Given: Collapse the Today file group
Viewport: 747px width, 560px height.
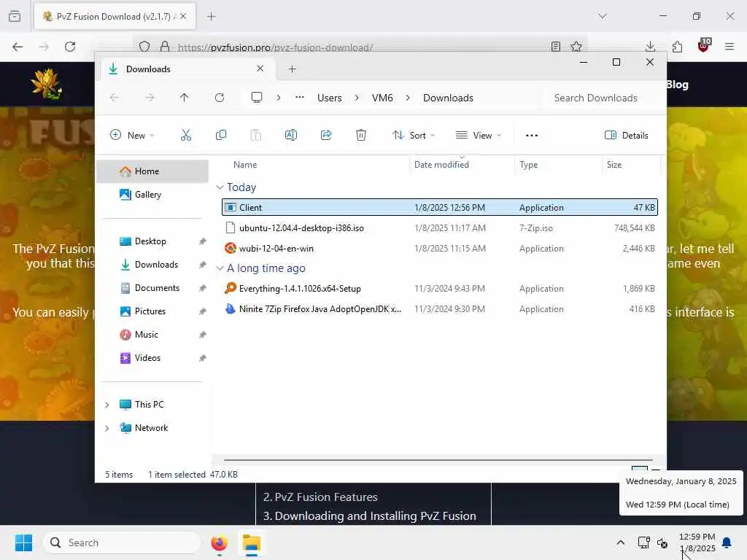Looking at the screenshot, I should [220, 187].
